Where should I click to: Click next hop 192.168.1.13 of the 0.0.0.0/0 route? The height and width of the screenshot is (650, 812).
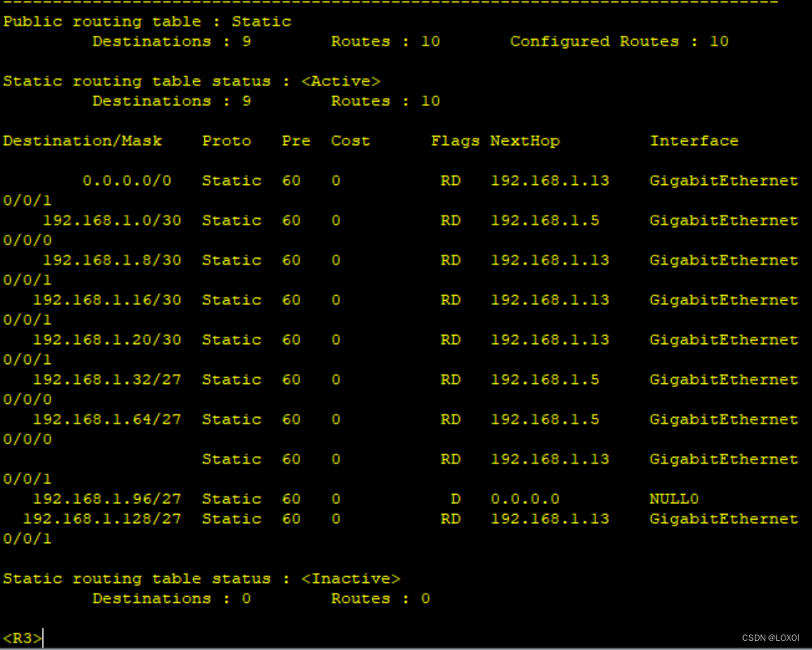tap(550, 181)
